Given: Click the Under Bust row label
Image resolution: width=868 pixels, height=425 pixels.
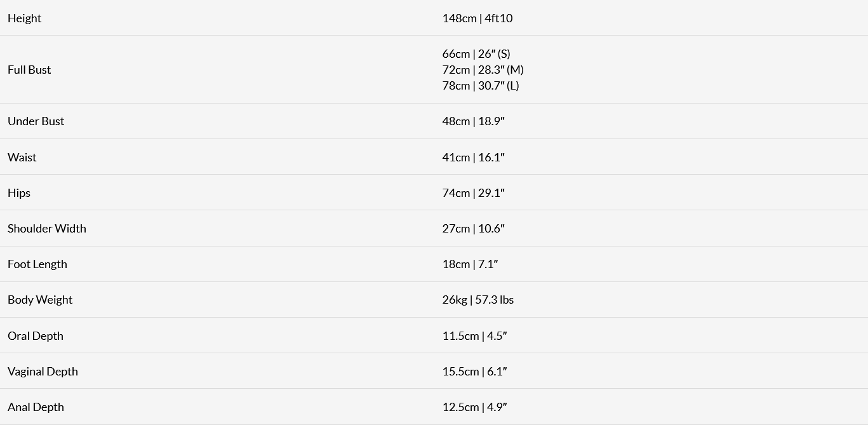Looking at the screenshot, I should (36, 121).
